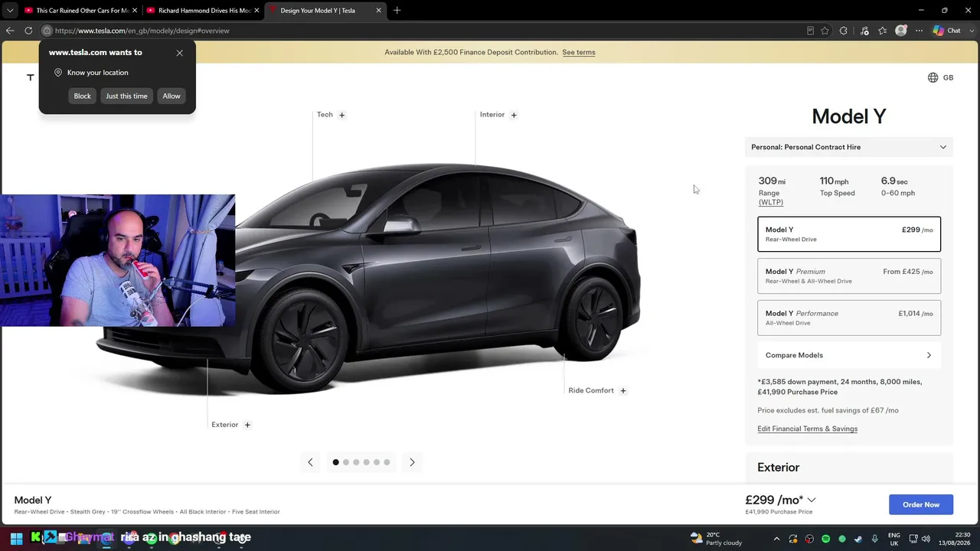
Task: Open the solid green circle tray icon
Action: click(x=842, y=539)
